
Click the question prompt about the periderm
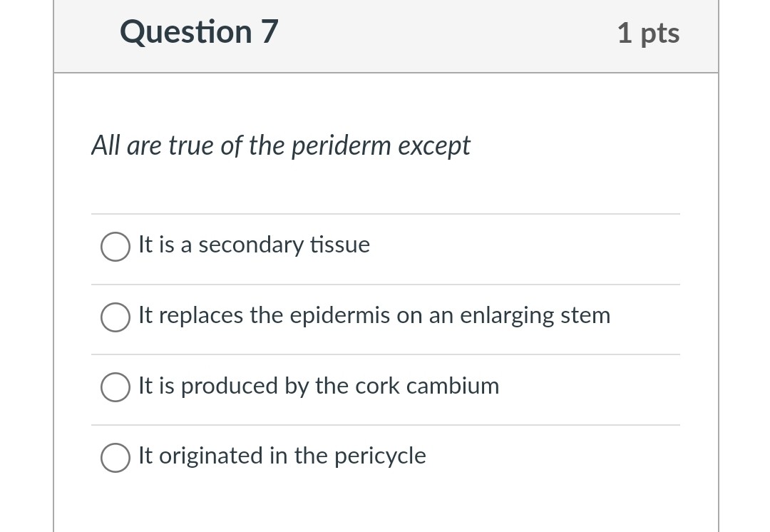(281, 145)
